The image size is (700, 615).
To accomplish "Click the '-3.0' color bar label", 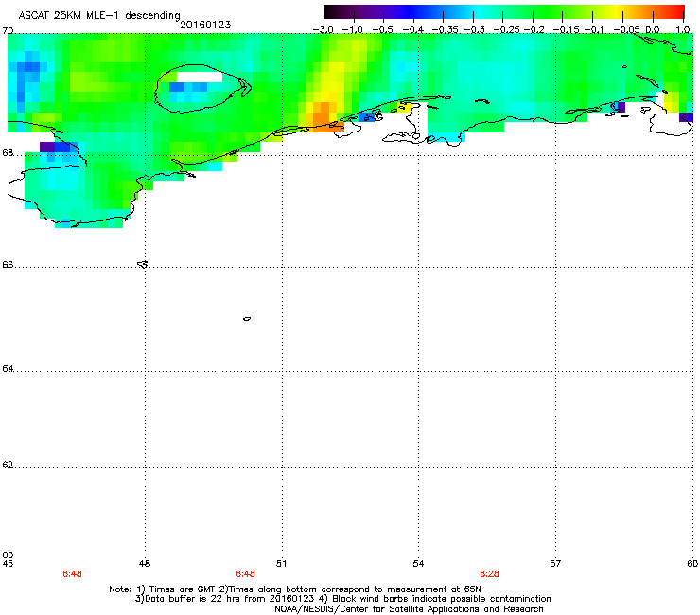I will tap(324, 30).
